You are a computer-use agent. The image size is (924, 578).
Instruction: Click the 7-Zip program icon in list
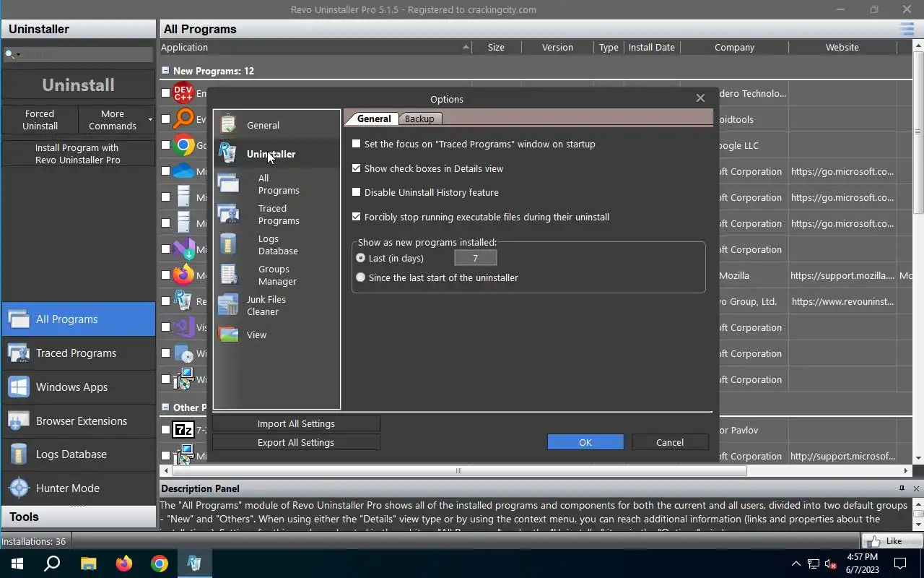(x=183, y=430)
